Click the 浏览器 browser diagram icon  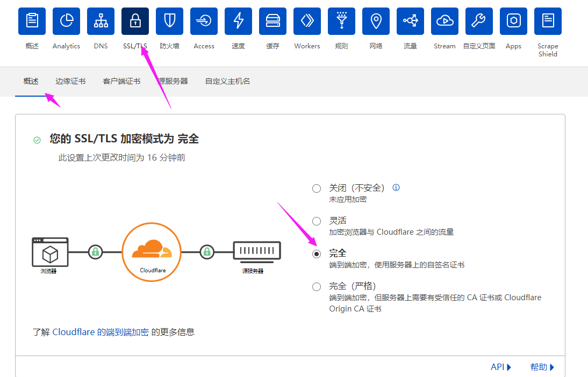pyautogui.click(x=50, y=252)
